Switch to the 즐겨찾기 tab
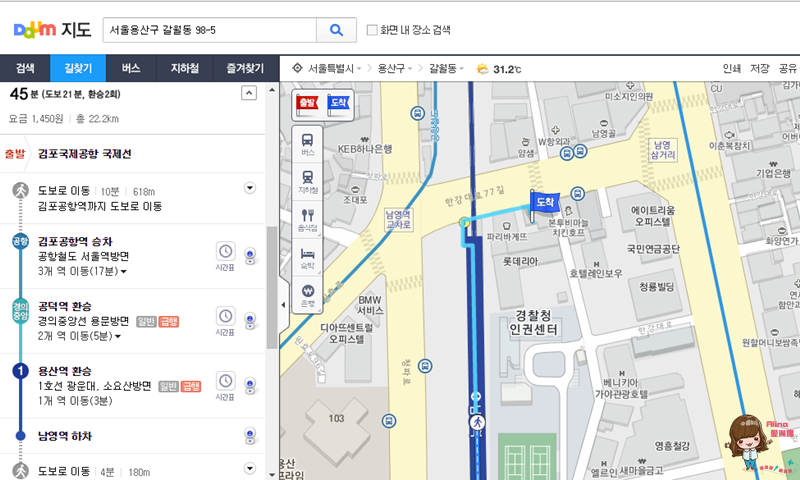The image size is (800, 480). (245, 68)
